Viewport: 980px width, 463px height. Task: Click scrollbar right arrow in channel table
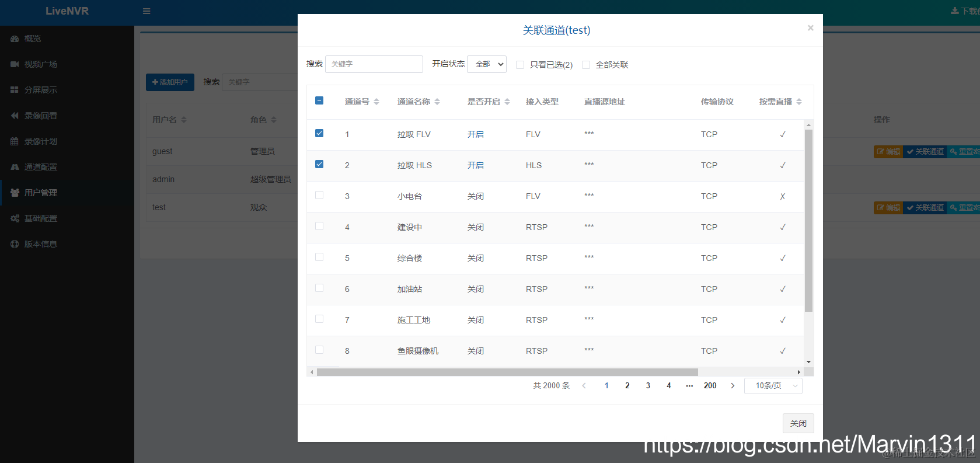click(799, 372)
